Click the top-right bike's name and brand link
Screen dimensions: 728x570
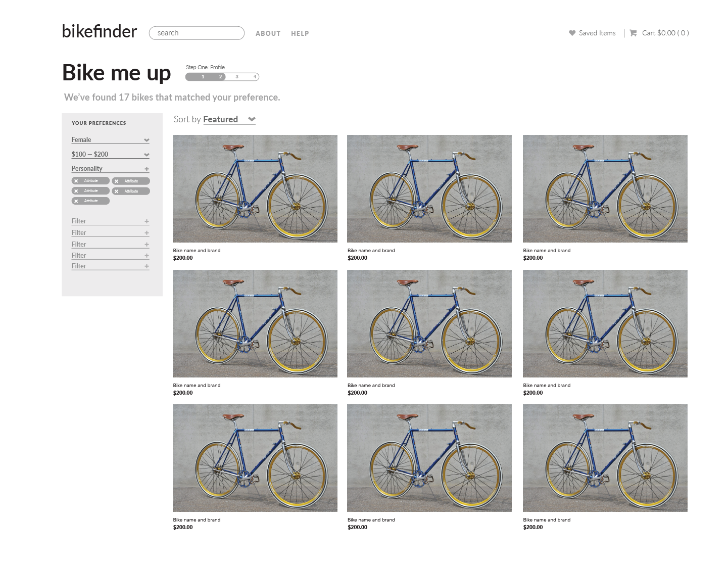pyautogui.click(x=547, y=251)
